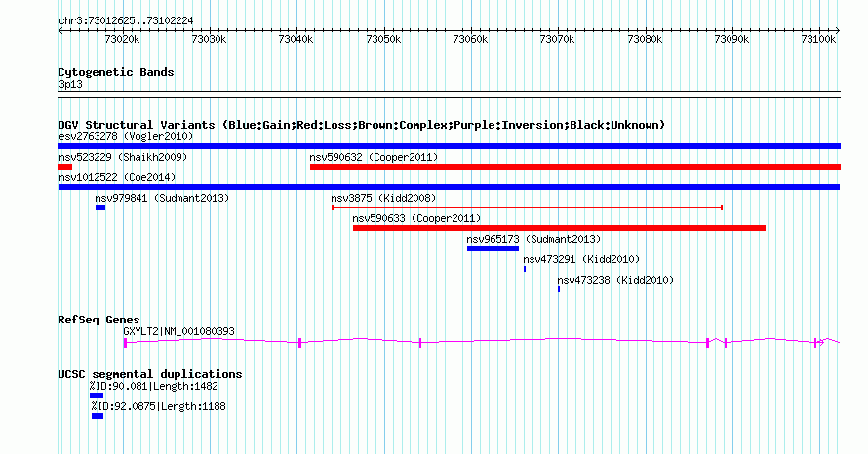
Task: Open the nsv1012522 (Coe2014) label
Action: pyautogui.click(x=117, y=177)
